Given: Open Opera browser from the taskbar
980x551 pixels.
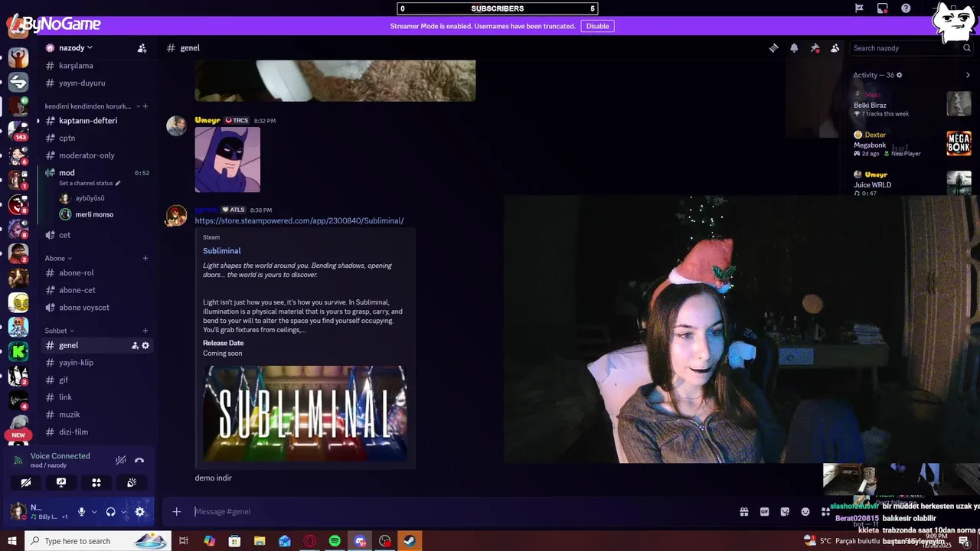Looking at the screenshot, I should [x=309, y=541].
